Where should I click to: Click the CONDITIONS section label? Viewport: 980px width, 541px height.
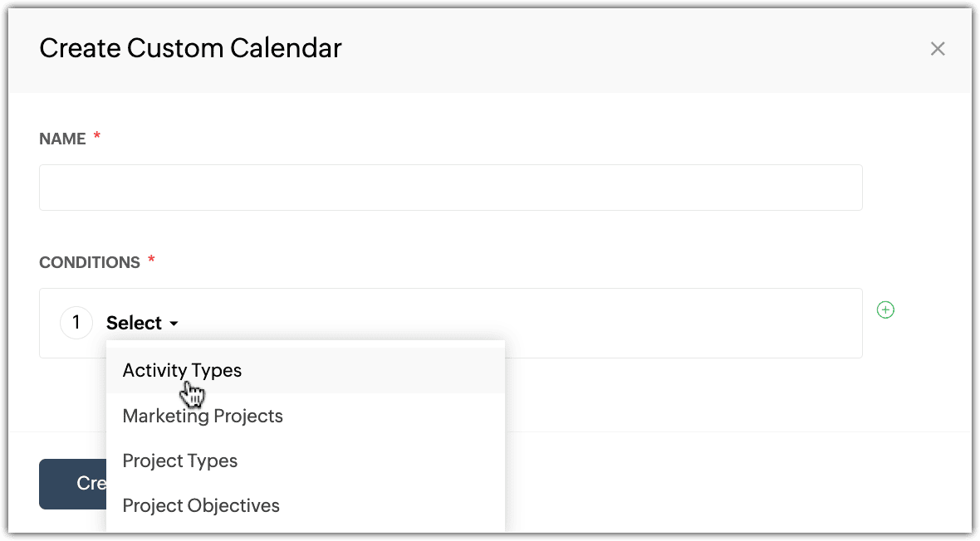pos(90,262)
